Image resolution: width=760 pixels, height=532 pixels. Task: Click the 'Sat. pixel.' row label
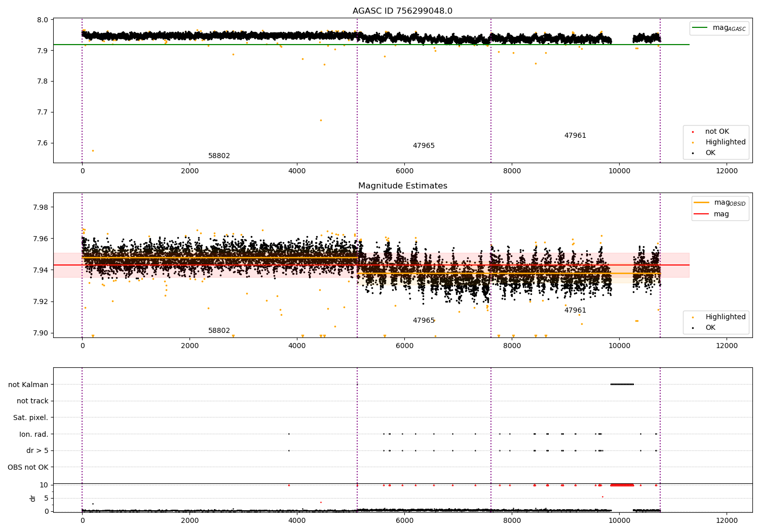click(31, 417)
